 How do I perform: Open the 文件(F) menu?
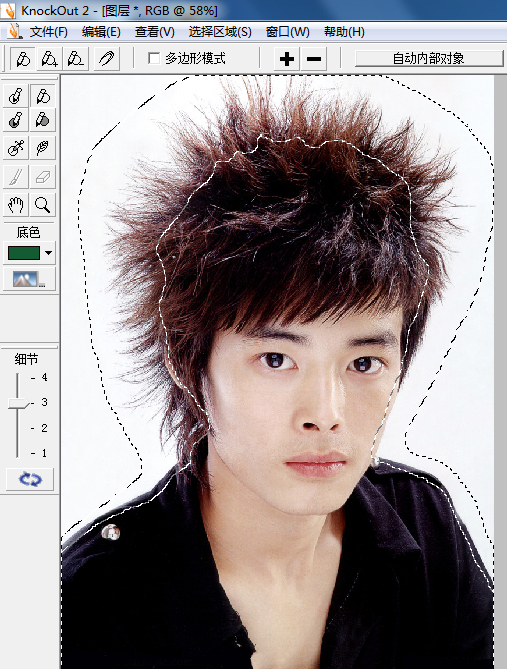point(48,32)
